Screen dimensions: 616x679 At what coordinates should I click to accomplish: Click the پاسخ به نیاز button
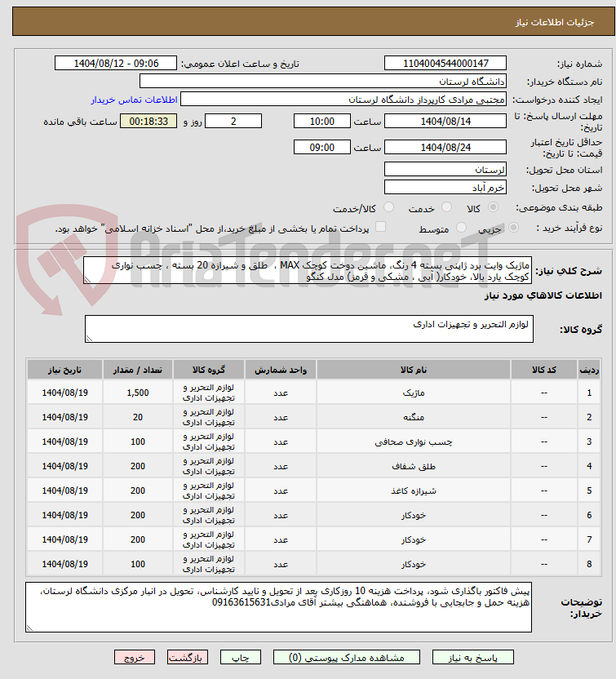[x=472, y=657]
